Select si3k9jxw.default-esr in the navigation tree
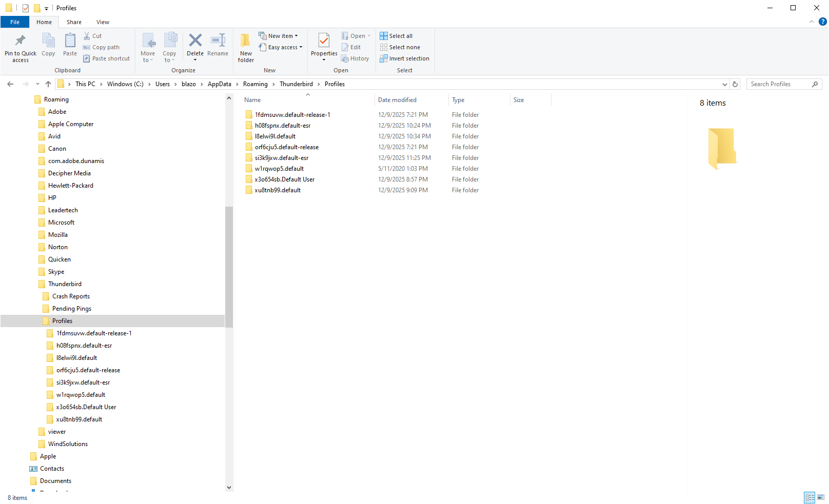The height and width of the screenshot is (504, 829). pyautogui.click(x=83, y=382)
